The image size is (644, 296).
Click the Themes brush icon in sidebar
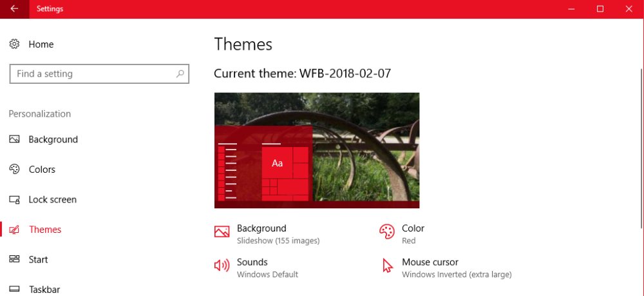[x=14, y=230]
